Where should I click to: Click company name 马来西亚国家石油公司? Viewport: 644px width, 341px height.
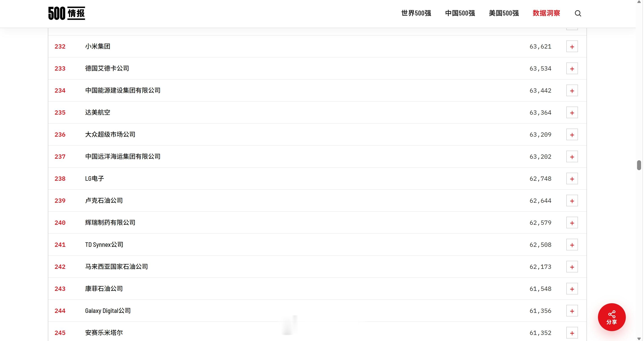[x=117, y=267]
